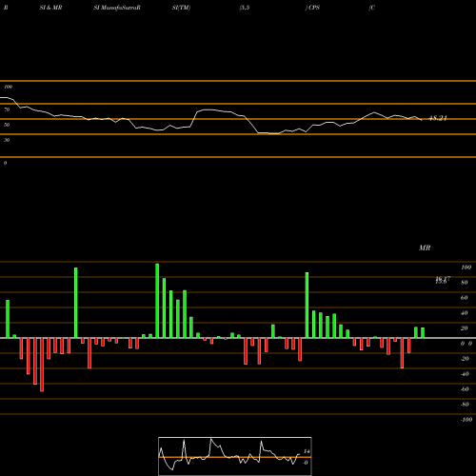Click the RSI value 48.21 label
Viewport: 476px width, 476px height.
[438, 118]
